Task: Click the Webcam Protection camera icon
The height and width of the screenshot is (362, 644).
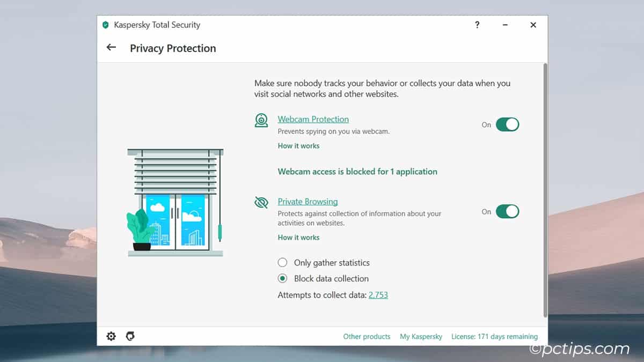Action: [261, 121]
